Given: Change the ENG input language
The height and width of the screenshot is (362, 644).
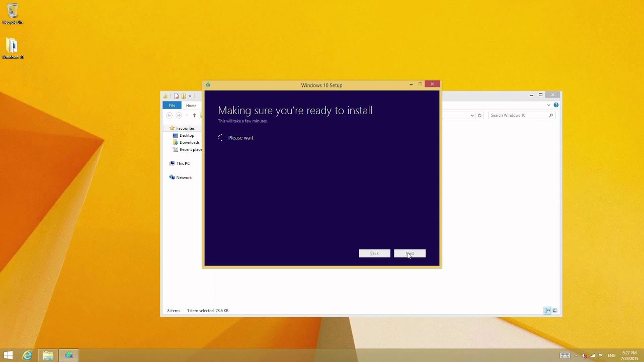Looking at the screenshot, I should (612, 355).
